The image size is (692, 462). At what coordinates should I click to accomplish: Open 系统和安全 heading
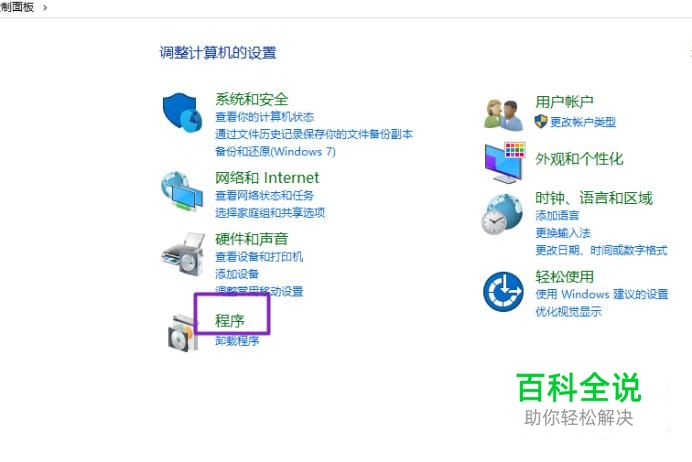pyautogui.click(x=252, y=99)
